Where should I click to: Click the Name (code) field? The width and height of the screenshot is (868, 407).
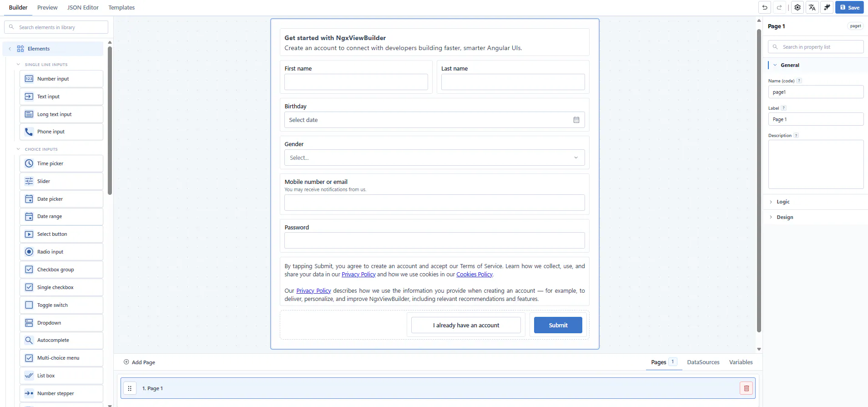pyautogui.click(x=816, y=92)
